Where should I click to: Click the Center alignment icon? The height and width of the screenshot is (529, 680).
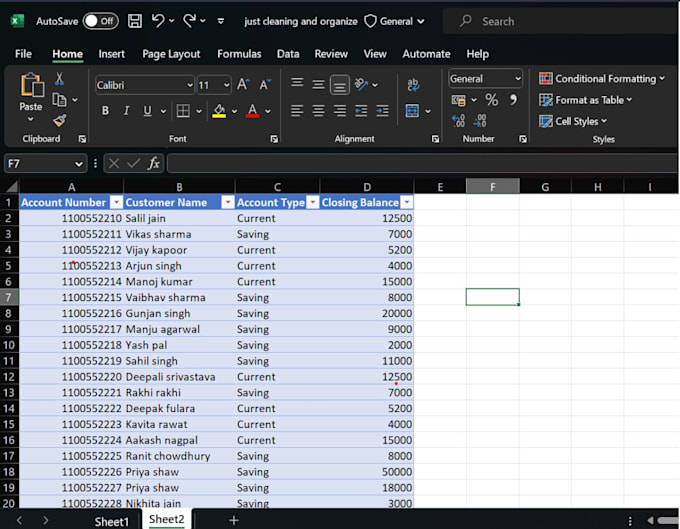318,111
